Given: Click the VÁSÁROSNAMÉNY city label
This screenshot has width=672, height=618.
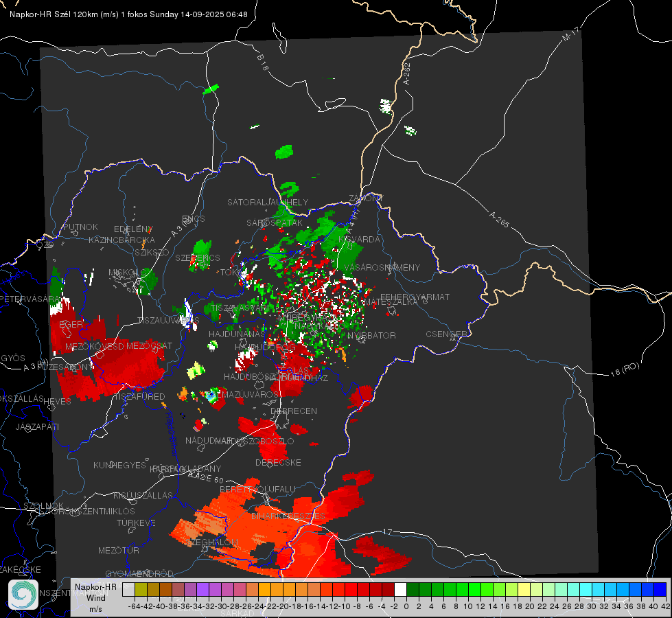Looking at the screenshot, I should (x=382, y=267).
